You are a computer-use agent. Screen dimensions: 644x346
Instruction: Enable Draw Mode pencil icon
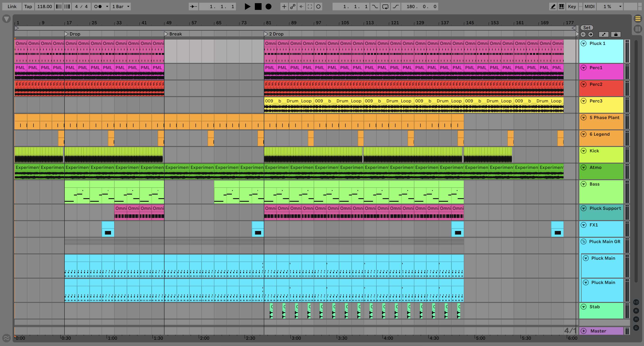(x=553, y=7)
